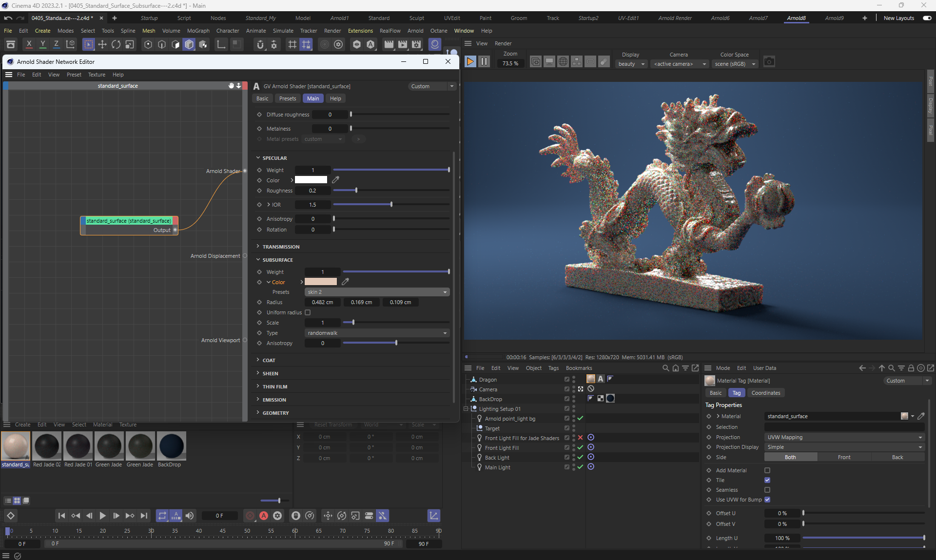Click the subsurface color swatch
This screenshot has width=936, height=560.
pos(320,282)
